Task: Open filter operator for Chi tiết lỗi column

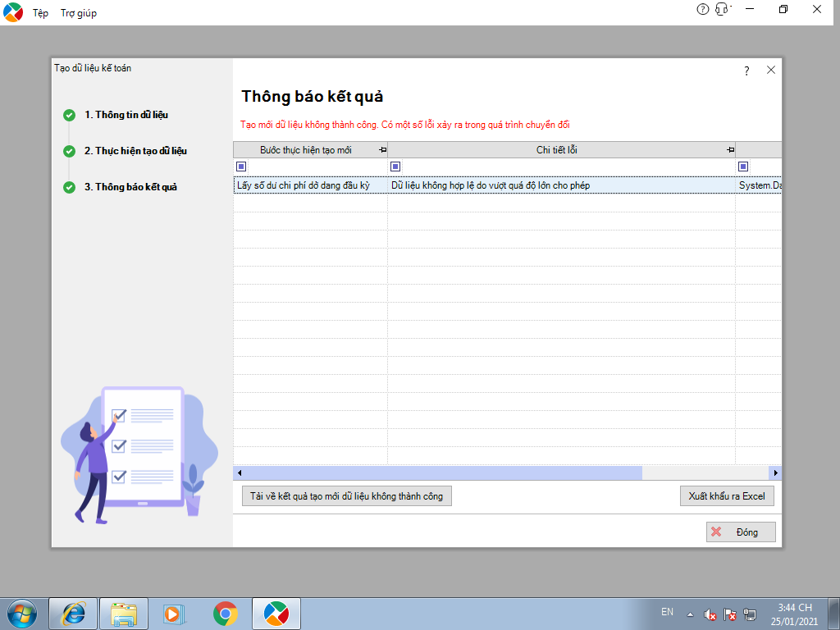Action: pyautogui.click(x=395, y=167)
